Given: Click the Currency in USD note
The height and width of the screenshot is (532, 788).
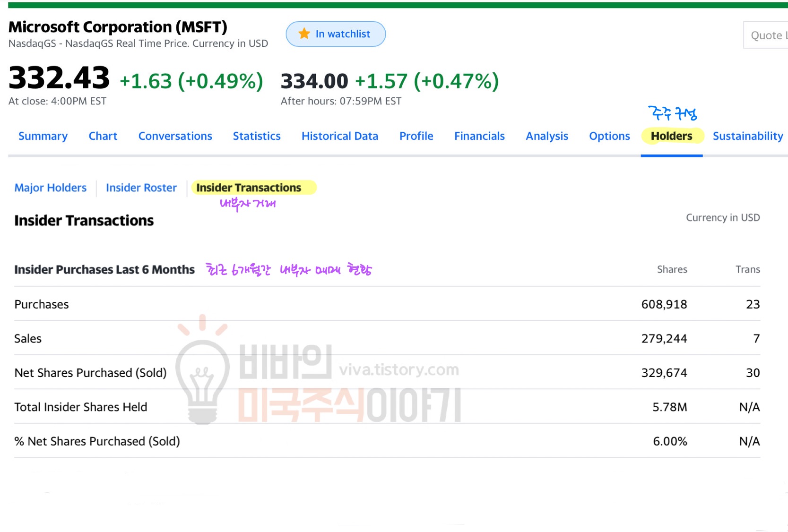Looking at the screenshot, I should point(723,218).
